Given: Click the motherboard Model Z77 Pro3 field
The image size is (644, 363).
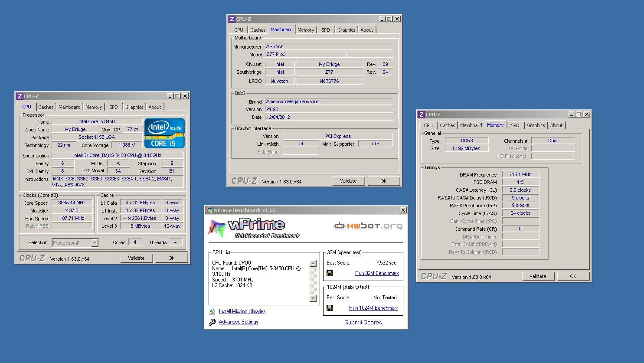Looking at the screenshot, I should [306, 54].
